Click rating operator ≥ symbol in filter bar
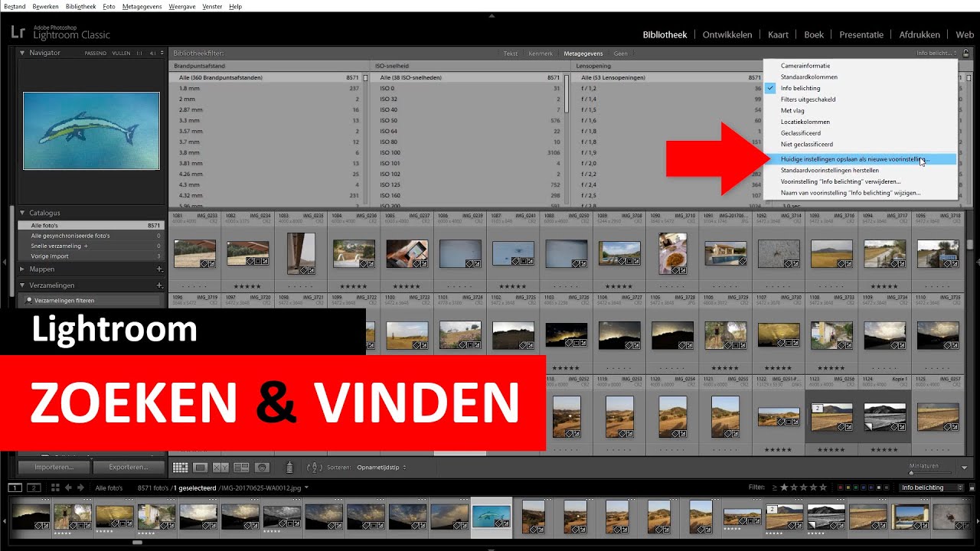Image resolution: width=980 pixels, height=551 pixels. click(x=774, y=487)
